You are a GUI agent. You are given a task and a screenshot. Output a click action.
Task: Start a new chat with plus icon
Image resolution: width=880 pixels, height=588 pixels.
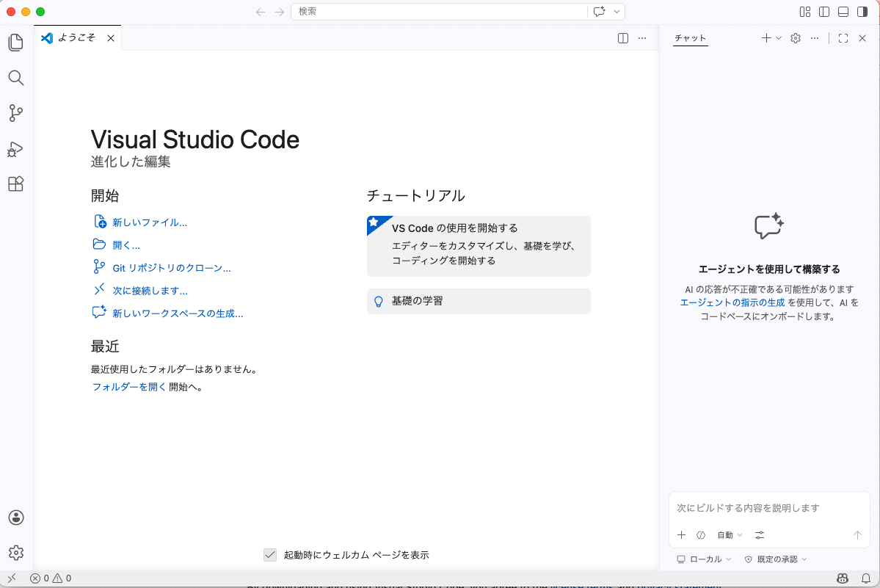766,38
